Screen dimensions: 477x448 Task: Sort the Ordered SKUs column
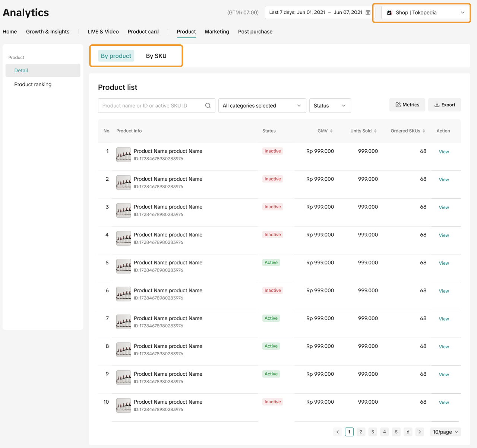point(424,131)
